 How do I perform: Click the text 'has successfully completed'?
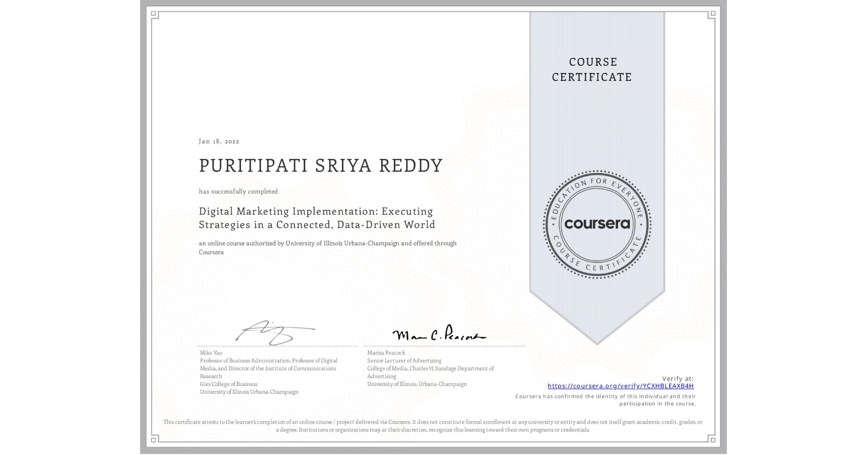pyautogui.click(x=238, y=192)
